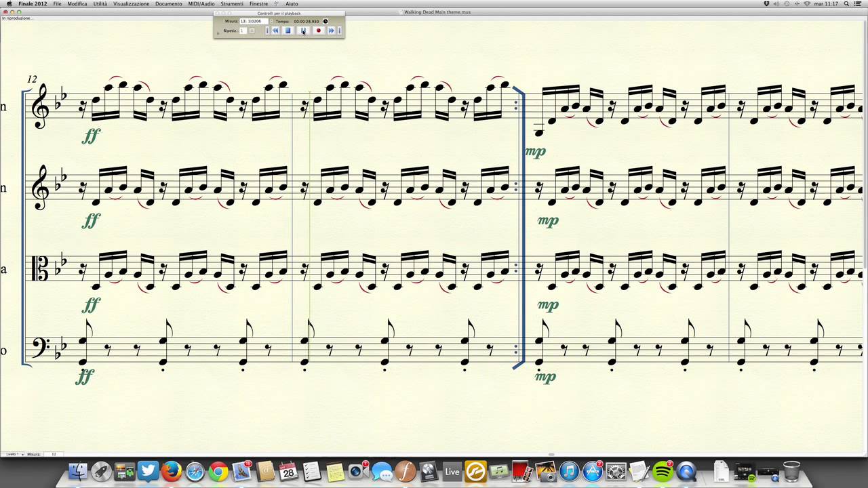Image resolution: width=868 pixels, height=488 pixels.
Task: Open Reminders checklist in the Dock
Action: point(312,472)
